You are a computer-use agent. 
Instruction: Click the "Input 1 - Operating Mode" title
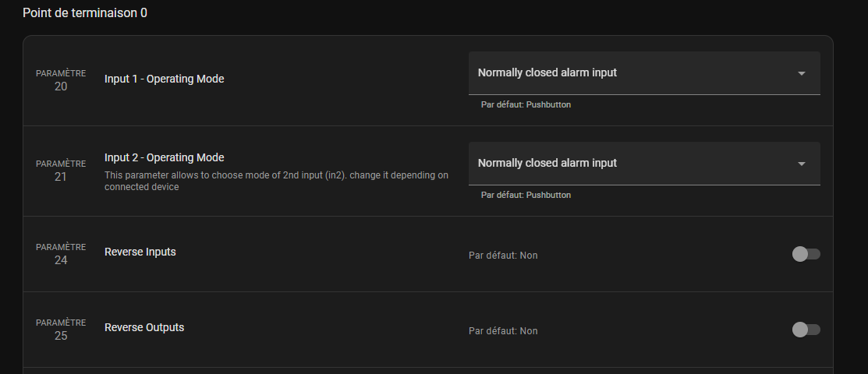tap(165, 79)
